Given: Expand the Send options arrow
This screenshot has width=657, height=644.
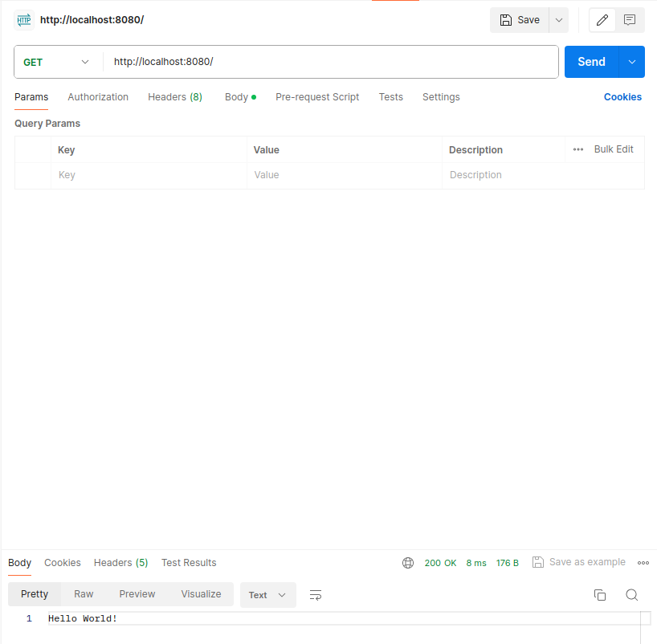Looking at the screenshot, I should pyautogui.click(x=632, y=62).
